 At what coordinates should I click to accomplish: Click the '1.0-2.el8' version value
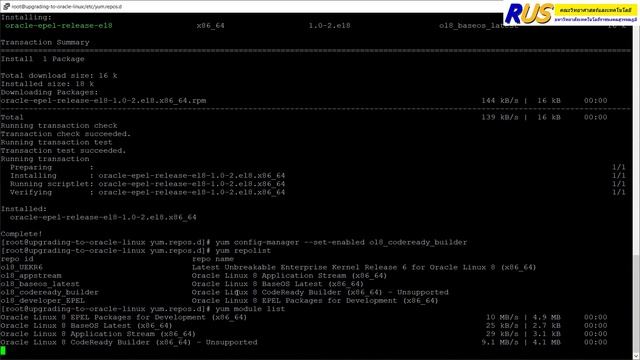(329, 26)
